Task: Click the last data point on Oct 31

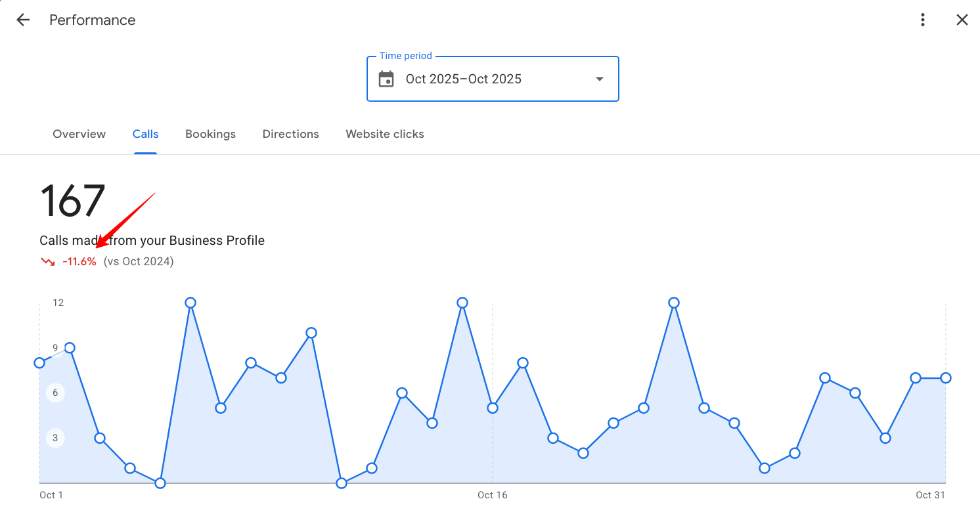Action: pos(946,378)
